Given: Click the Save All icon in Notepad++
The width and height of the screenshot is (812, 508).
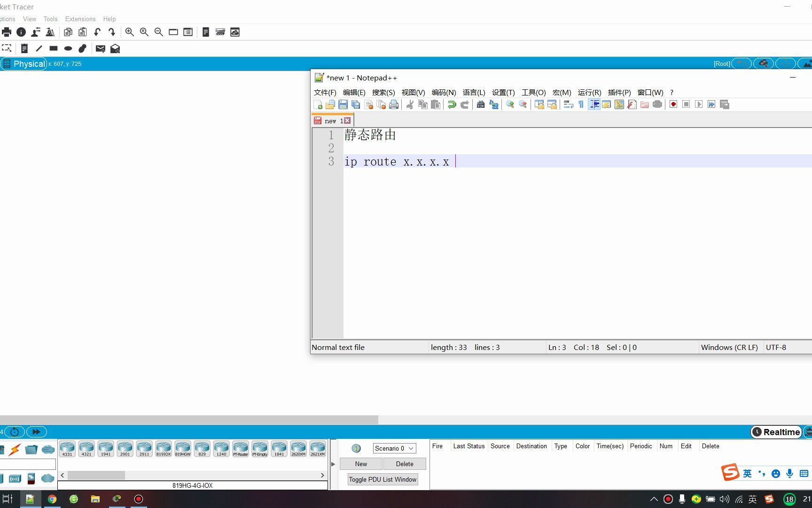Looking at the screenshot, I should (x=356, y=104).
